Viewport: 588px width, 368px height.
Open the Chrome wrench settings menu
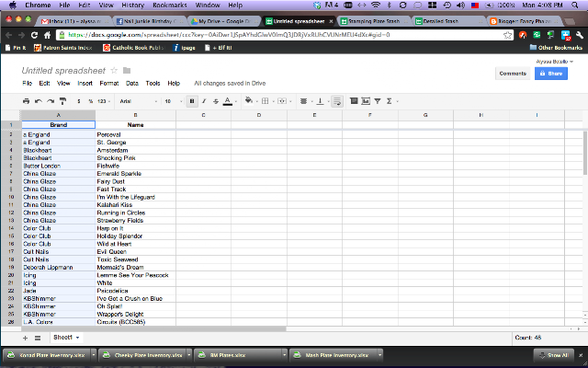(x=580, y=35)
